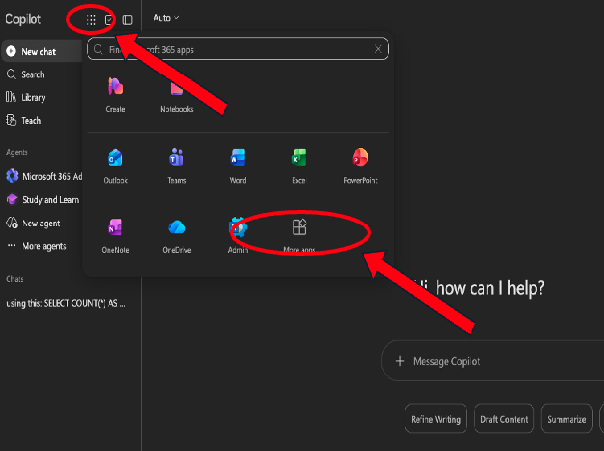Launch PowerPoint from the app list
This screenshot has height=451, width=604.
coord(361,166)
